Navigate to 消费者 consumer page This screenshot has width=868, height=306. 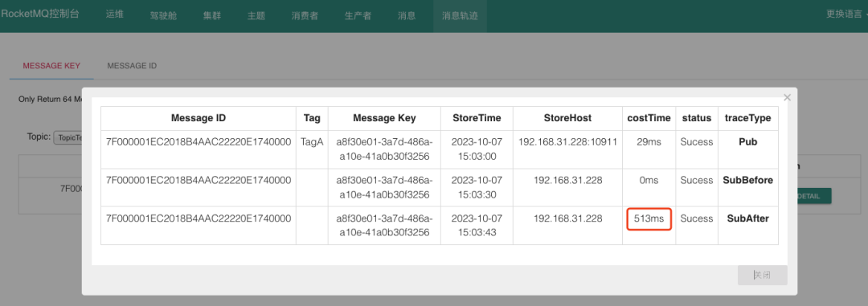tap(305, 15)
